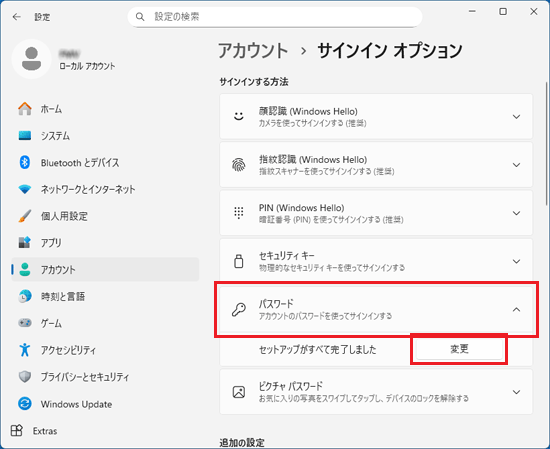
Task: Click the システム monitor icon
Action: (x=25, y=135)
